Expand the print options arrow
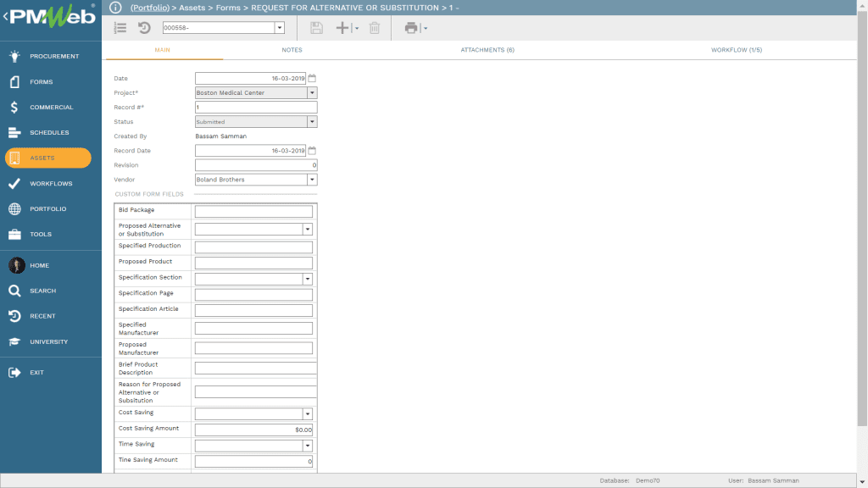Viewport: 868px width, 488px height. 426,28
